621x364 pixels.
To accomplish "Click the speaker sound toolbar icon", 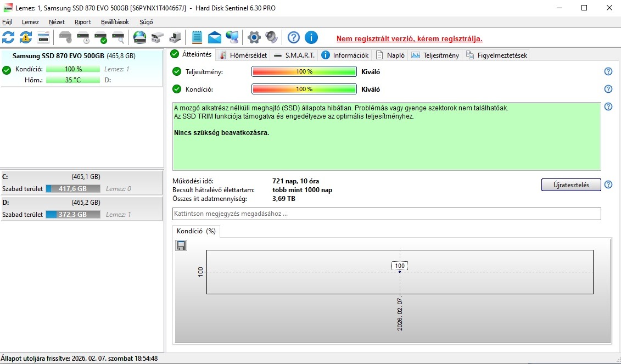I will (272, 38).
